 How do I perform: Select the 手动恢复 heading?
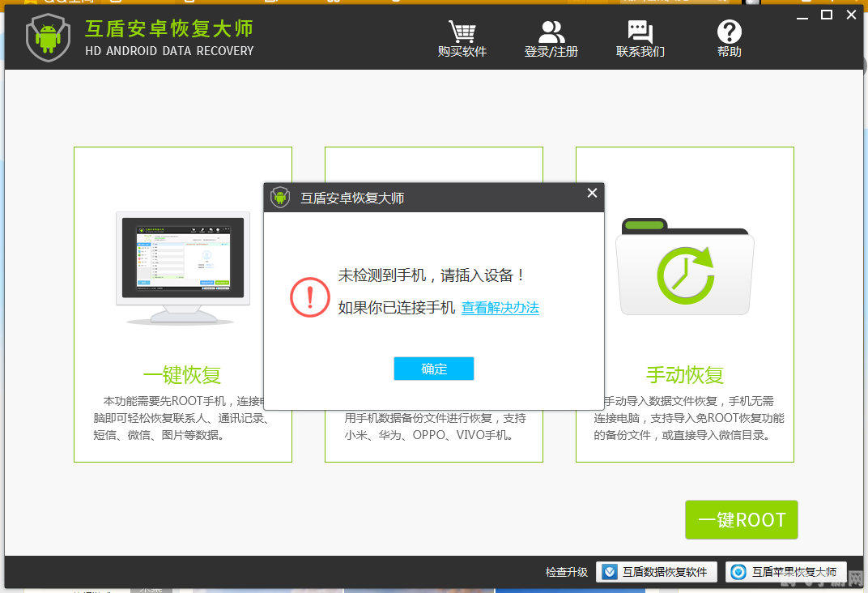click(x=684, y=375)
